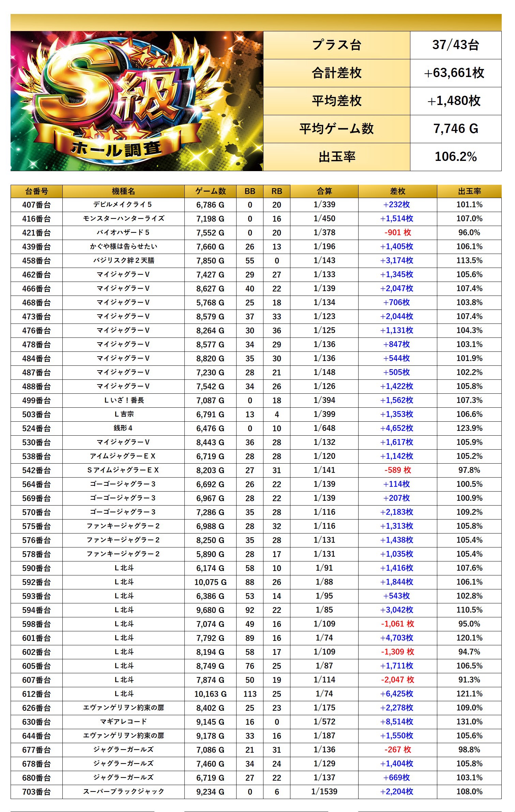This screenshot has width=515, height=812.
Task: Click the 機種名 column header
Action: [x=123, y=191]
